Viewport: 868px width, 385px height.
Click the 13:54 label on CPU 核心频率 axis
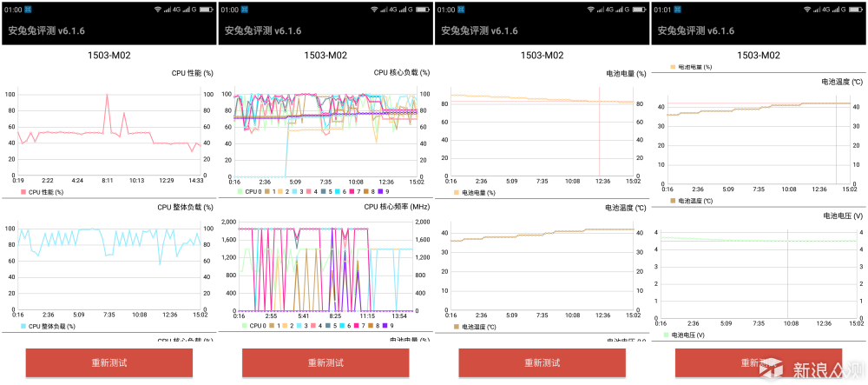(399, 315)
